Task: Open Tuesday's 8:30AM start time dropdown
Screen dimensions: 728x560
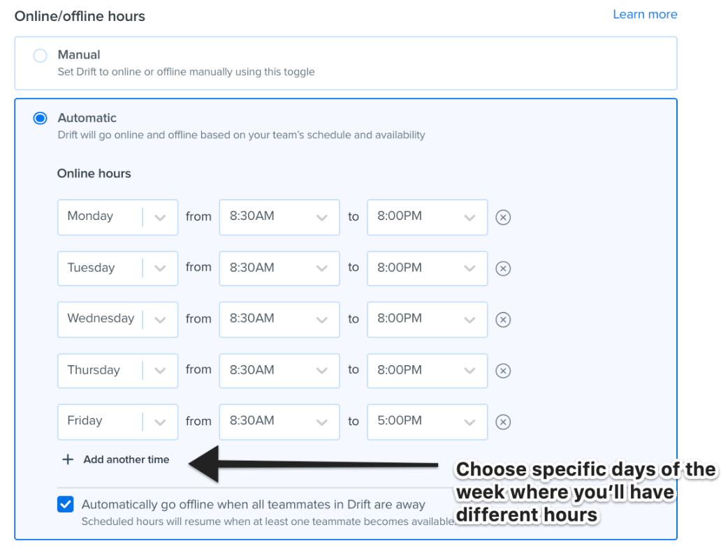Action: (x=279, y=268)
